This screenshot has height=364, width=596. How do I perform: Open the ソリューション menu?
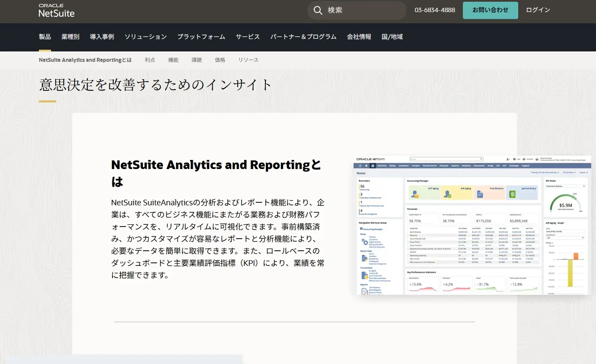[x=146, y=37]
